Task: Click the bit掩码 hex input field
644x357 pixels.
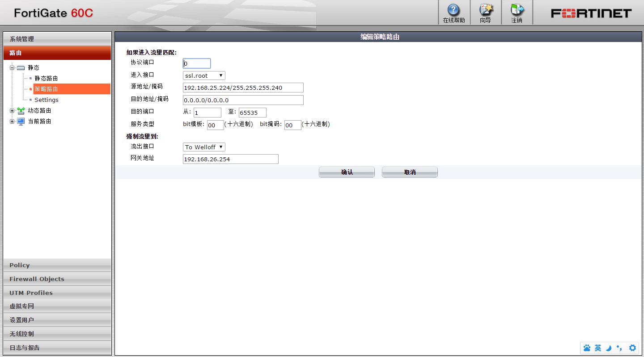Action: coord(293,125)
